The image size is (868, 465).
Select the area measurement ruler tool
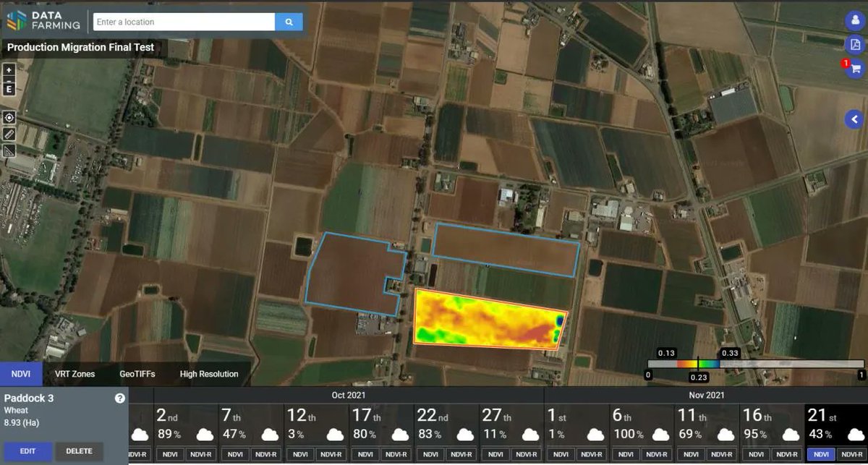click(x=9, y=150)
